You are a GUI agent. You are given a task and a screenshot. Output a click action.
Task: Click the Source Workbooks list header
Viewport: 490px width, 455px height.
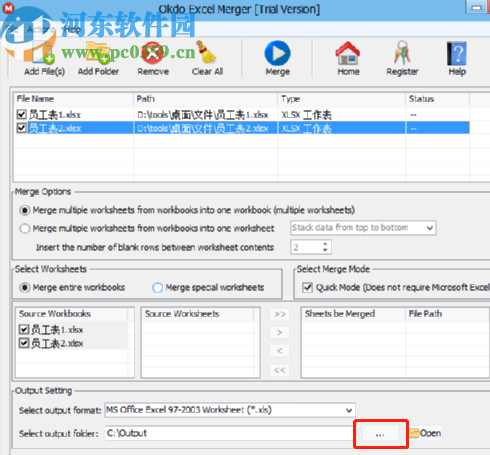point(72,314)
